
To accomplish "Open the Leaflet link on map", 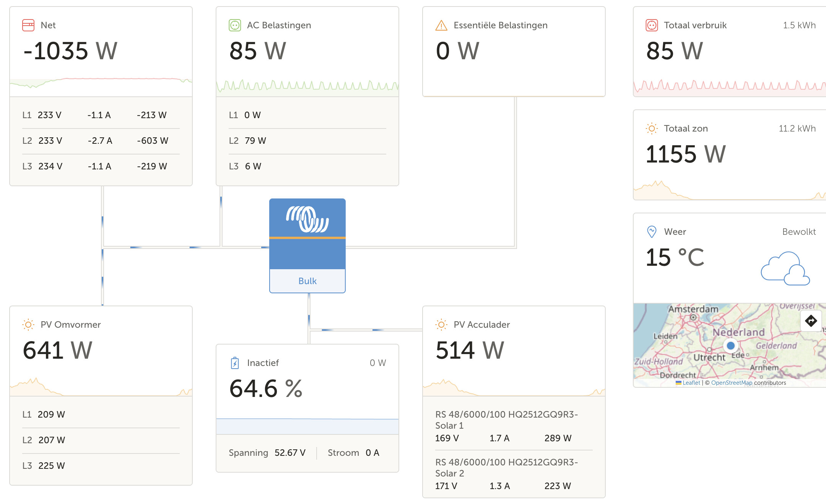I will 691,383.
